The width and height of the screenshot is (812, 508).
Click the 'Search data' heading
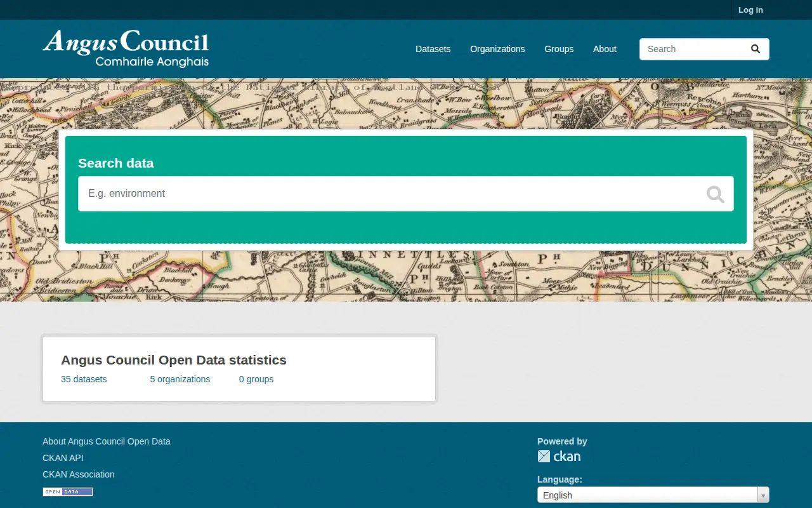[x=116, y=163]
